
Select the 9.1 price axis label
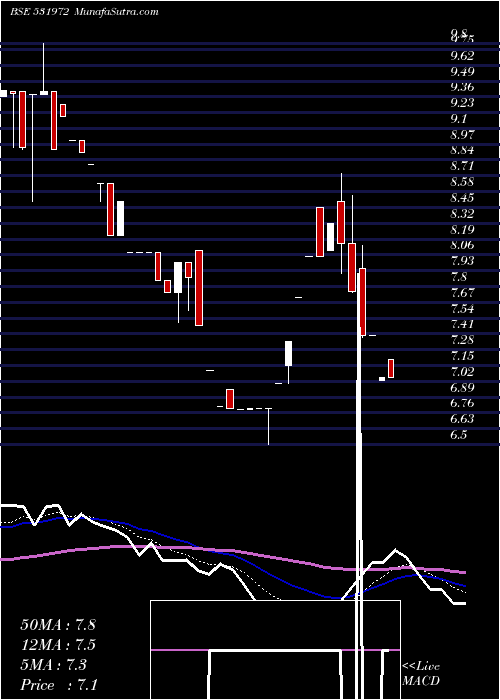[x=458, y=119]
